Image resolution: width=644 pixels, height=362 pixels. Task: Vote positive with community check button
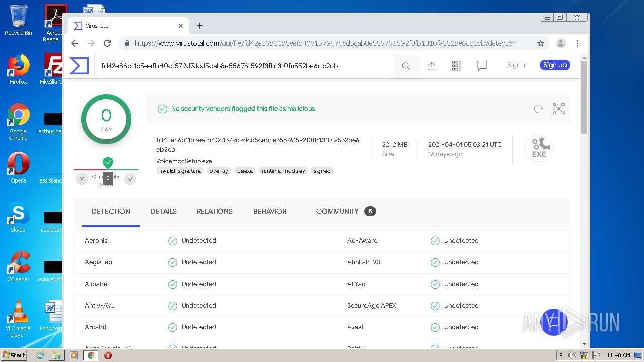[130, 179]
